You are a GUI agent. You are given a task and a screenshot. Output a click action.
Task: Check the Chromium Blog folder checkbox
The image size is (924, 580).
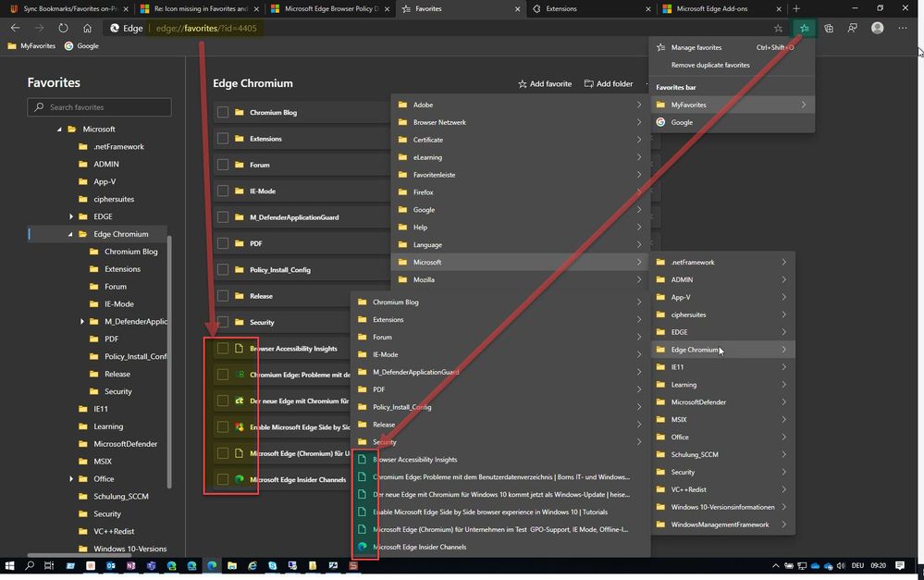coord(223,112)
